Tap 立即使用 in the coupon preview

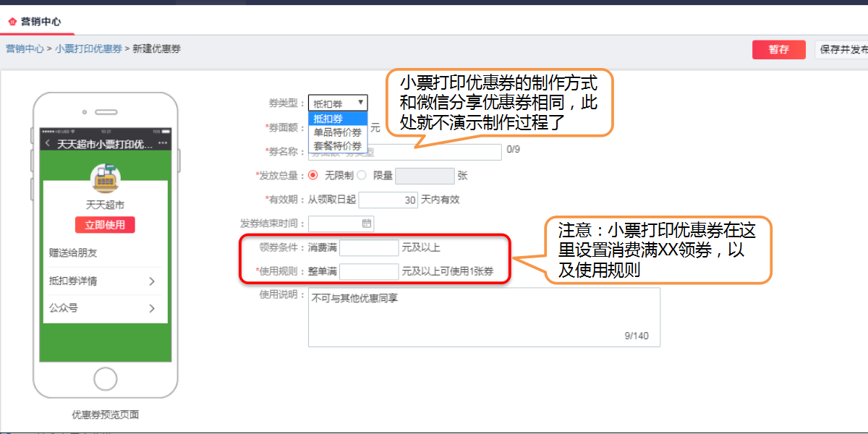[x=104, y=225]
